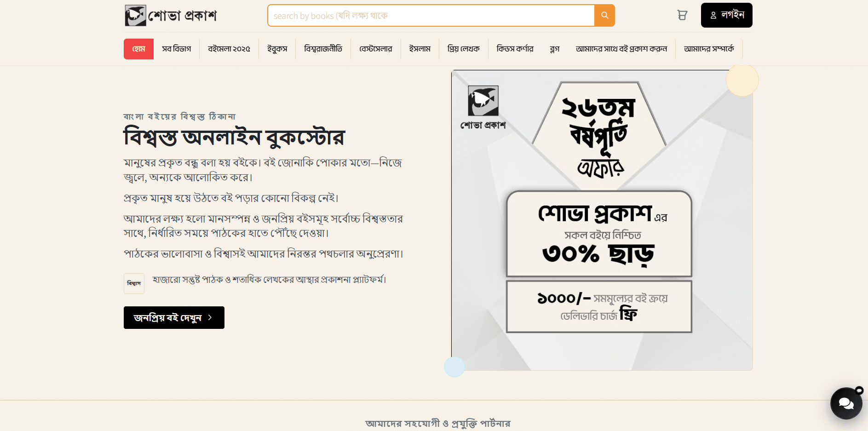Focus the search by books field
The height and width of the screenshot is (431, 868).
click(431, 16)
